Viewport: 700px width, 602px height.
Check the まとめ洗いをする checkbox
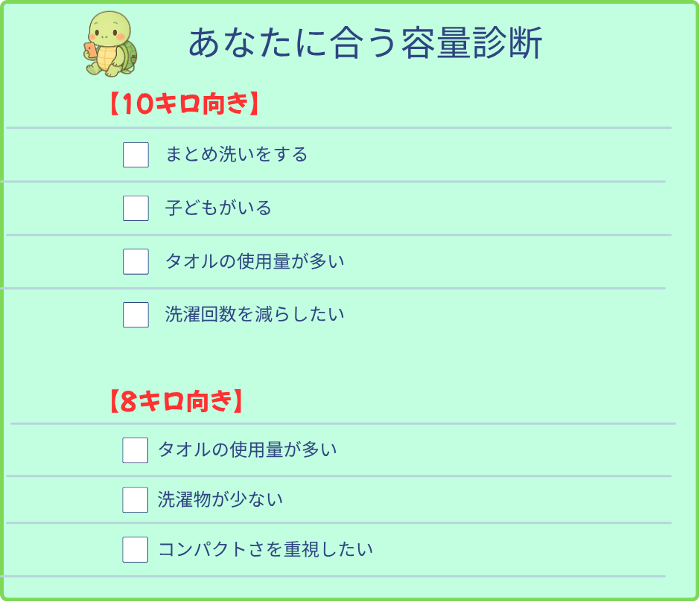[x=136, y=155]
